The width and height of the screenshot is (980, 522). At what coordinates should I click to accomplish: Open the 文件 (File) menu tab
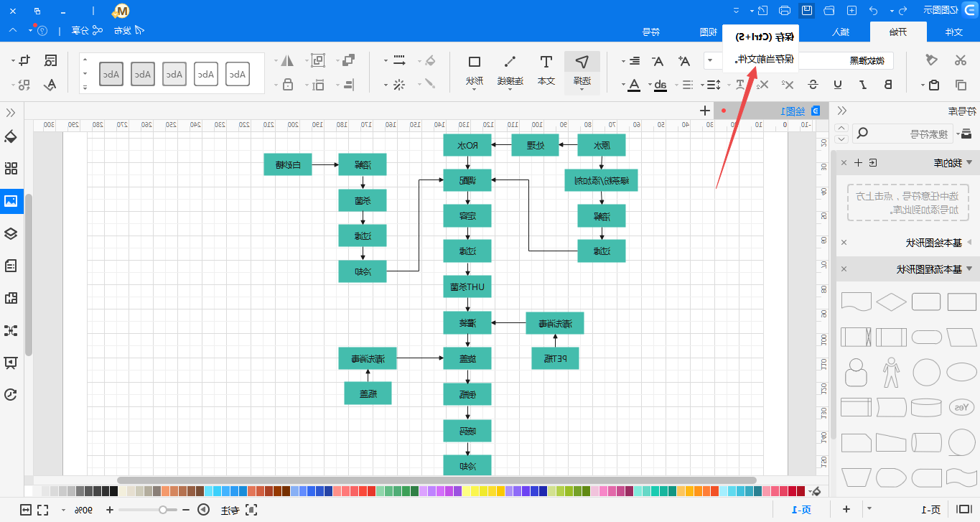pyautogui.click(x=953, y=32)
